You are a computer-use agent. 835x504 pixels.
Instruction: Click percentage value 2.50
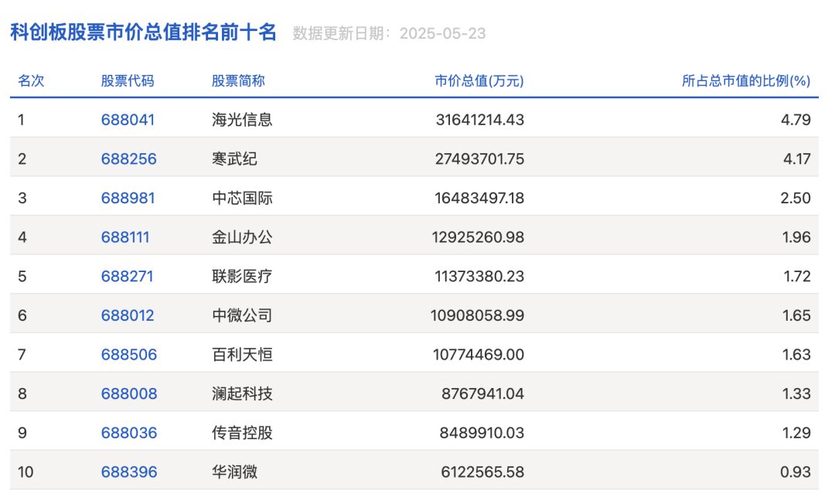click(x=796, y=198)
